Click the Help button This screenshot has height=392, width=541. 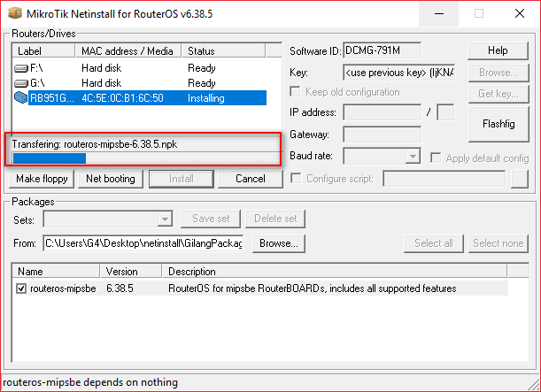click(498, 50)
